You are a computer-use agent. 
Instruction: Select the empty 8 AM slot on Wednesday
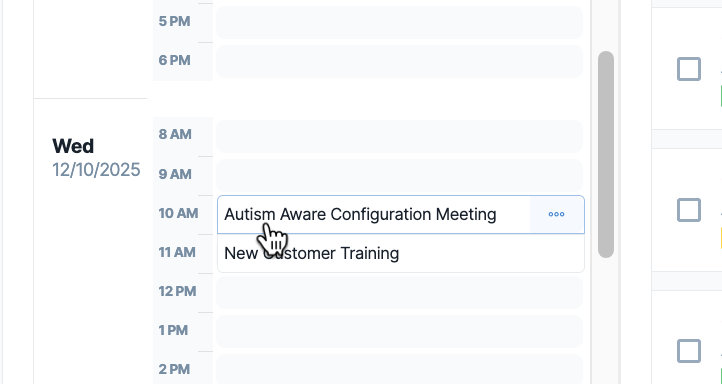(x=399, y=136)
